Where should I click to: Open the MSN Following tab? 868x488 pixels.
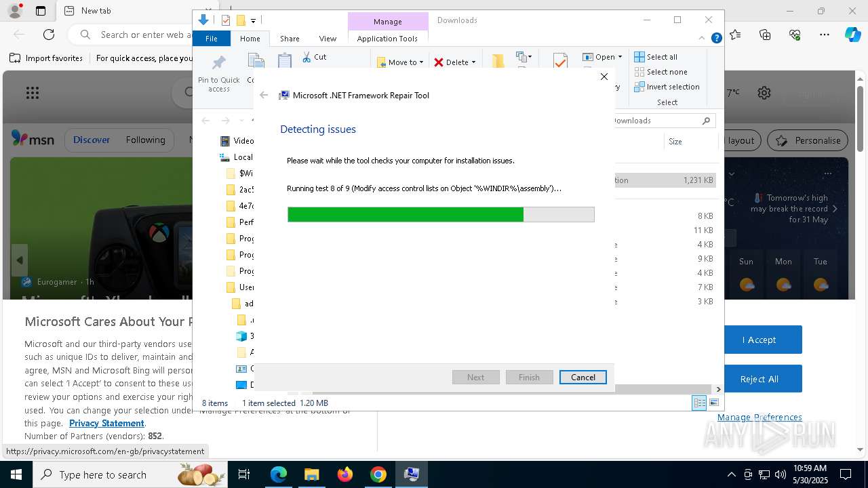click(145, 140)
